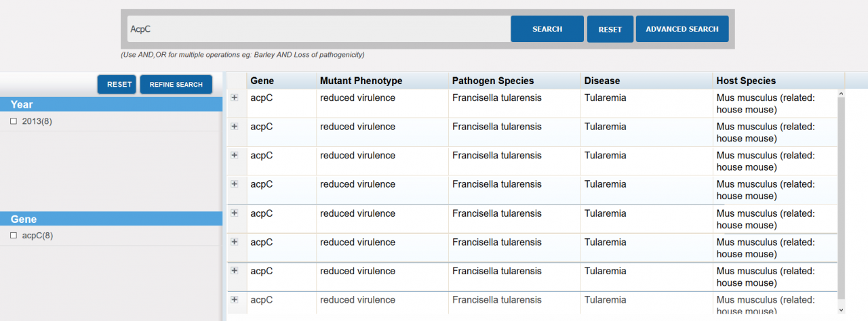Tick the 2013(8) year filter checkbox
Image resolution: width=868 pixels, height=321 pixels.
pos(14,121)
